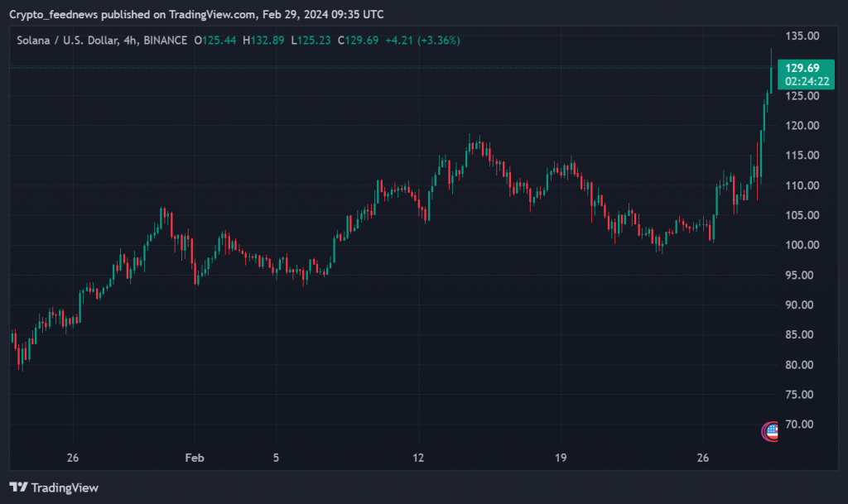Click the green 129.69 current price tag
This screenshot has width=848, height=504.
click(x=802, y=68)
